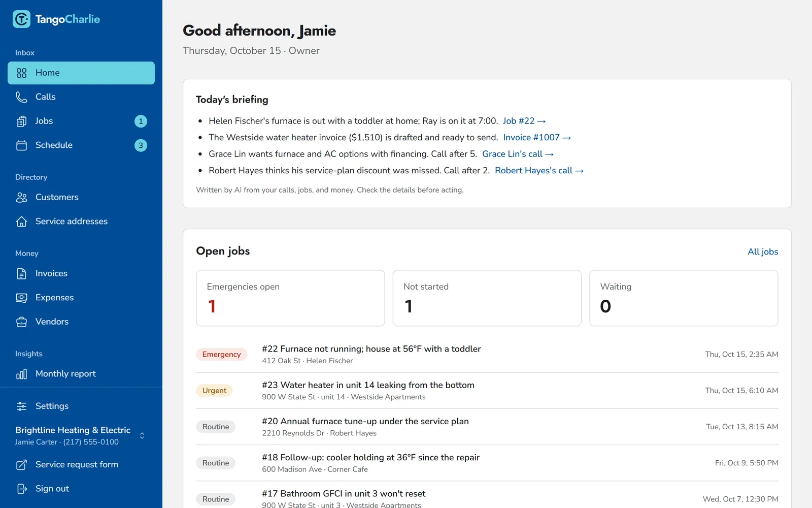Click the TangoCharlie logo icon
812x508 pixels.
[x=21, y=19]
